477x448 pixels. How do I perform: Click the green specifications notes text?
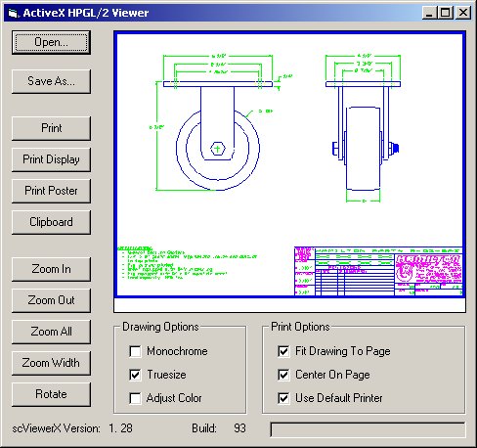[187, 263]
